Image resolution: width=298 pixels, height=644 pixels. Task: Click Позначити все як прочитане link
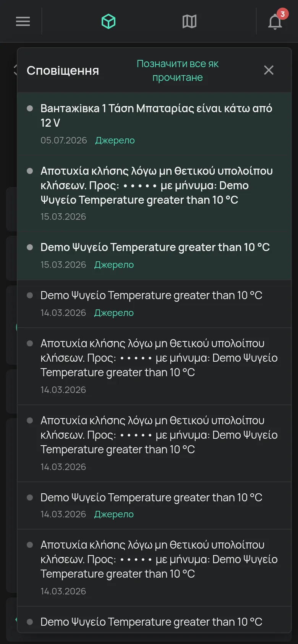point(178,71)
